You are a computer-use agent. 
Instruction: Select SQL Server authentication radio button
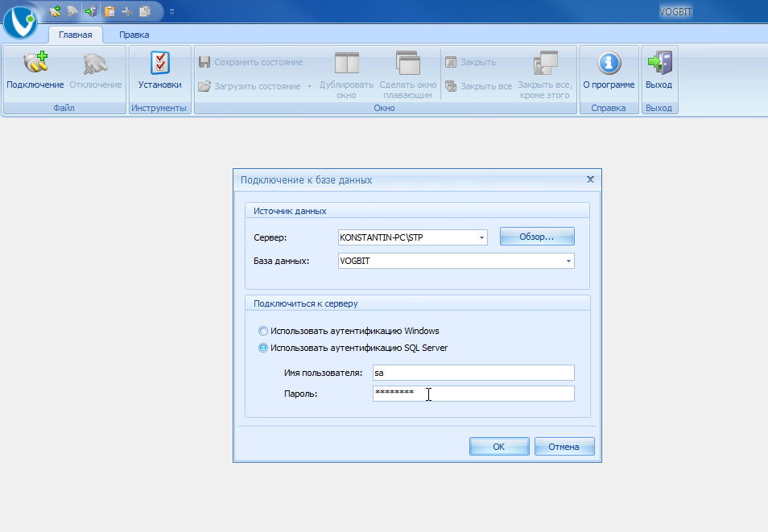[x=263, y=348]
